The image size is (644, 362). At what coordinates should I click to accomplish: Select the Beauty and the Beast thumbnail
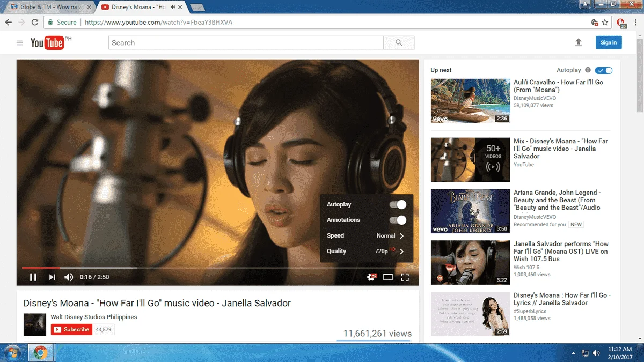(x=471, y=211)
